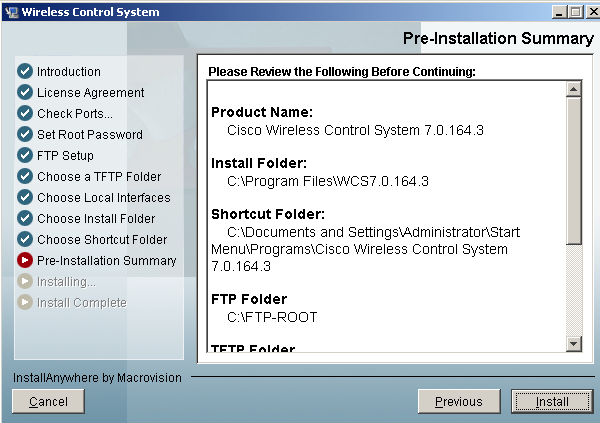Click the gray arrow icon beside Install Complete
The image size is (600, 423).
coord(25,303)
